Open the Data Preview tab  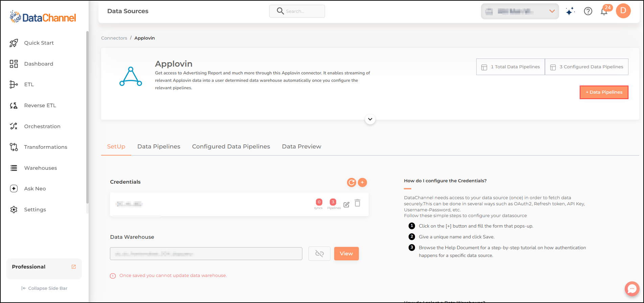[x=302, y=147]
